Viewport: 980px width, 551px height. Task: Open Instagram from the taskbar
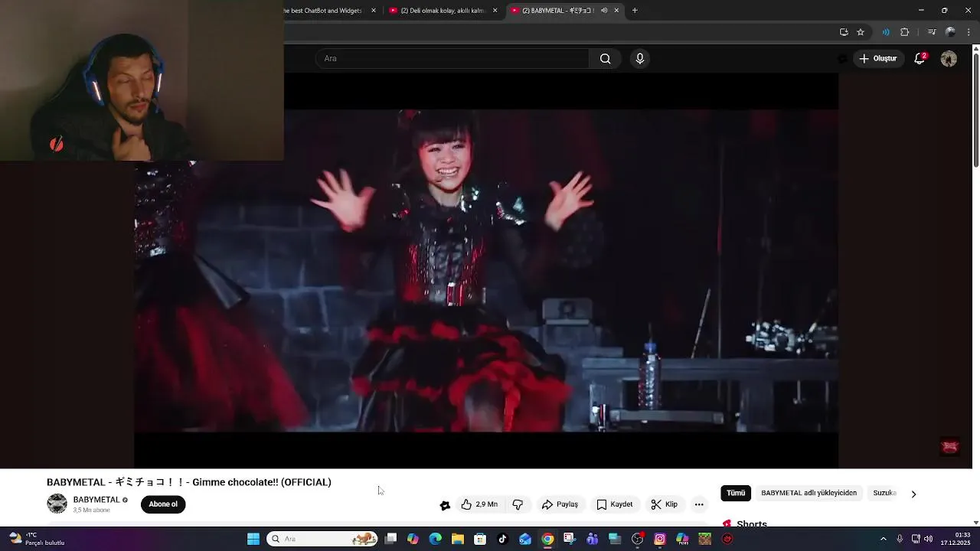pyautogui.click(x=660, y=539)
